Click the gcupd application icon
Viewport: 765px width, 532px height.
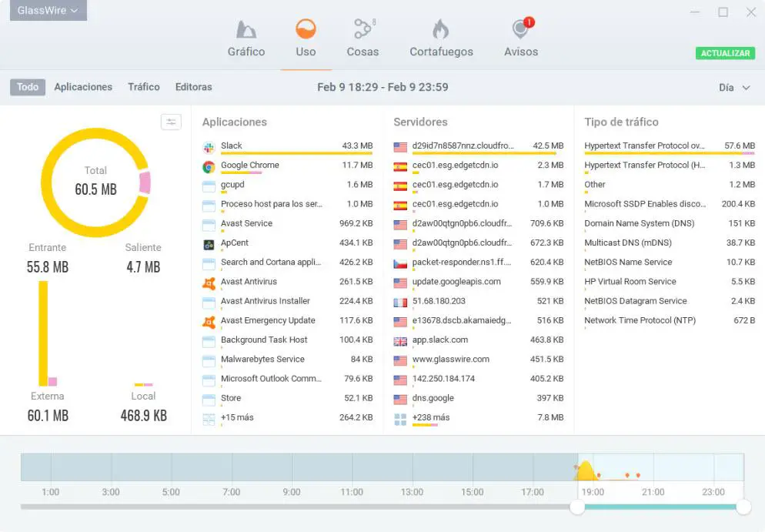pos(209,186)
